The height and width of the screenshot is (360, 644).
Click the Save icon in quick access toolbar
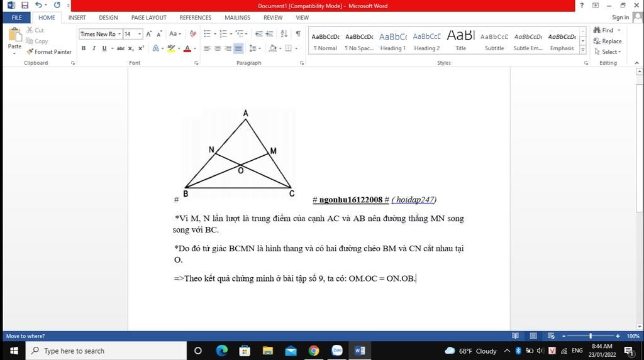coord(25,5)
